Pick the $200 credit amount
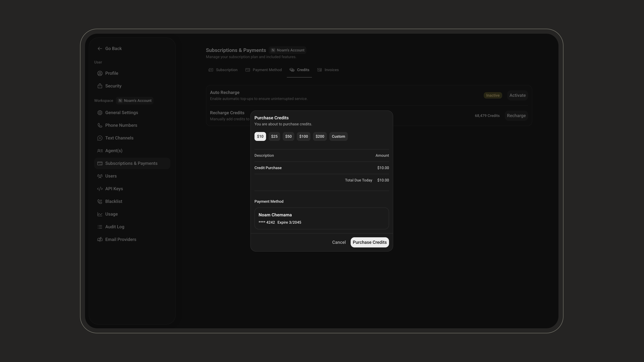The width and height of the screenshot is (644, 362). click(320, 136)
